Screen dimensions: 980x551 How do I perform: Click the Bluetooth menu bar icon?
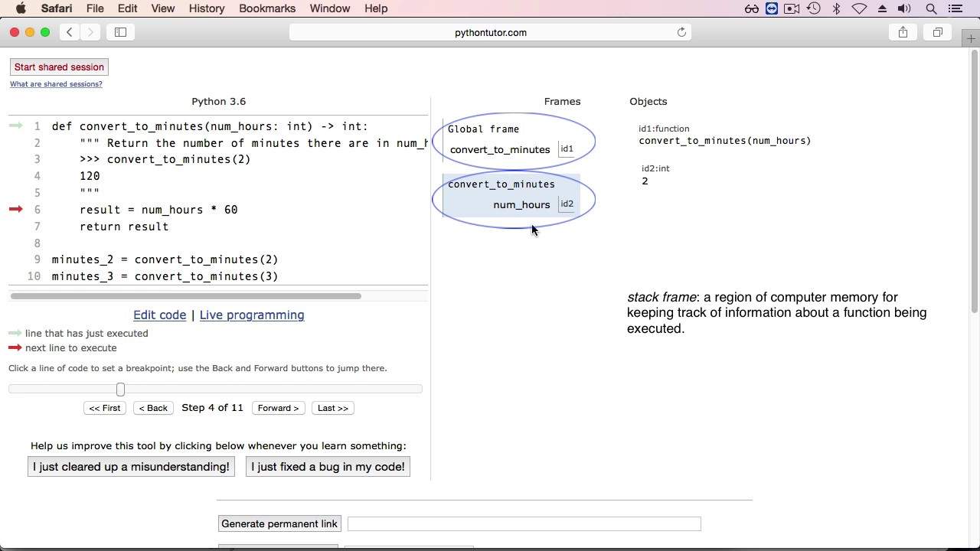(x=837, y=8)
